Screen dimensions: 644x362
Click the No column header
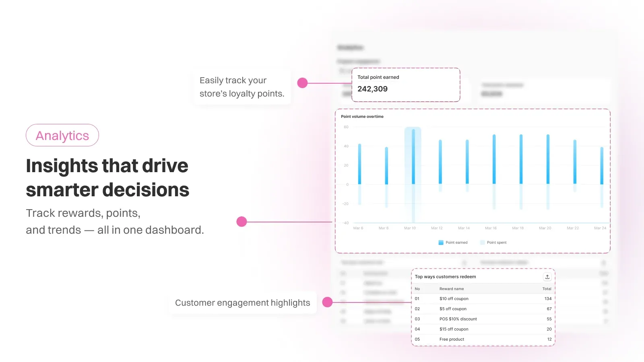tap(417, 289)
